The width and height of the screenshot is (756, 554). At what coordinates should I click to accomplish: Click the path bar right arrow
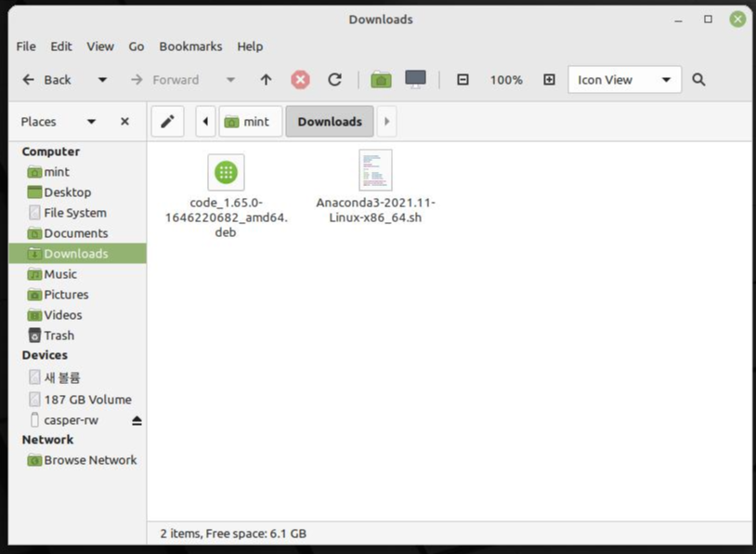pyautogui.click(x=386, y=121)
